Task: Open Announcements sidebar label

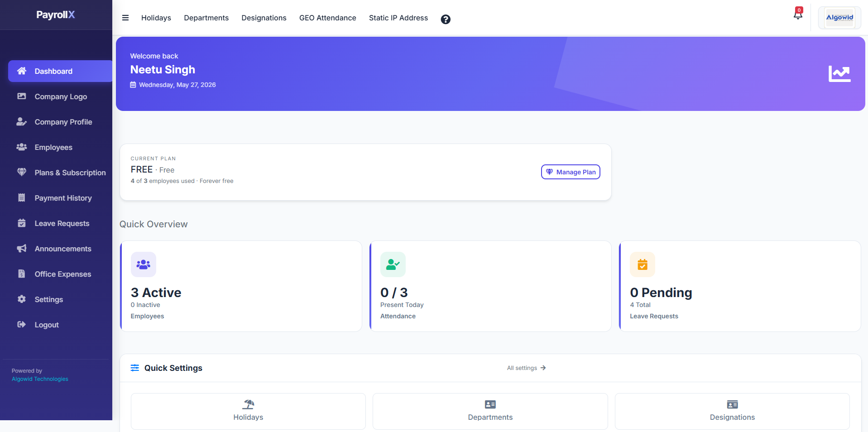Action: (x=63, y=249)
